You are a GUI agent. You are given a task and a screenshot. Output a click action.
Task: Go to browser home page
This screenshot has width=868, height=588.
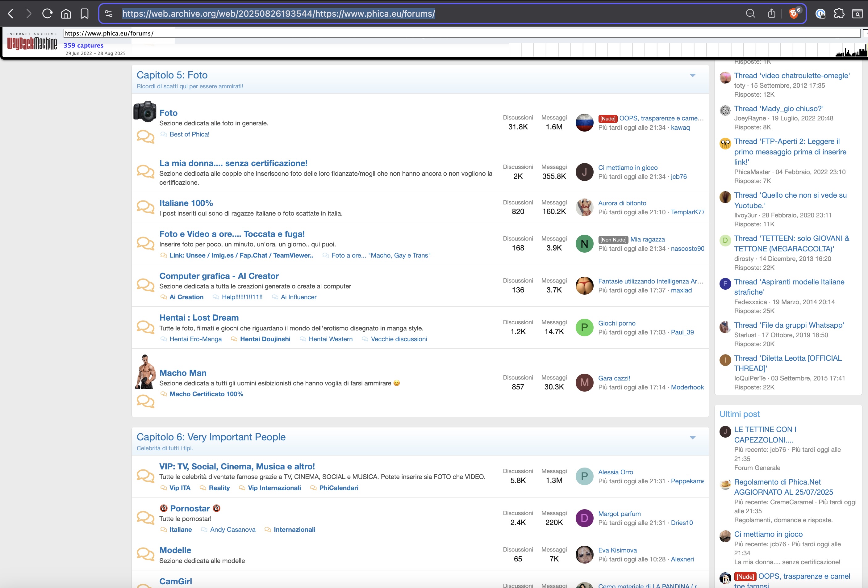(66, 14)
